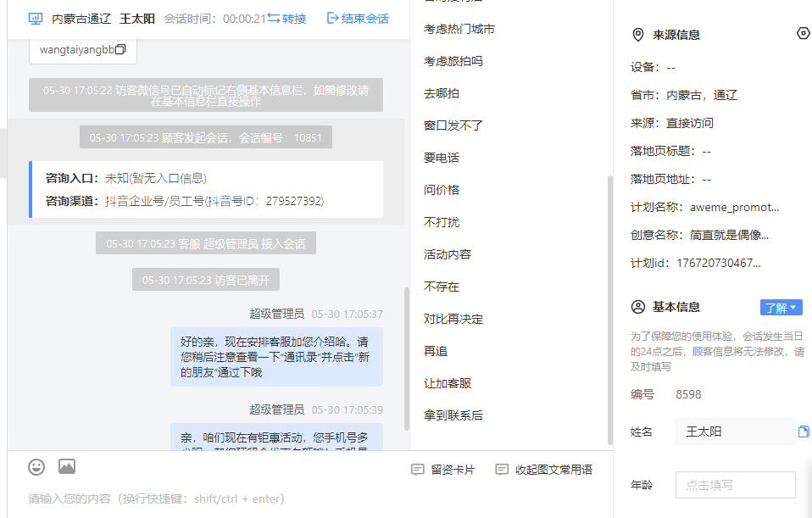The image size is (812, 518).
Task: Click the 转接 transfer button
Action: click(286, 19)
